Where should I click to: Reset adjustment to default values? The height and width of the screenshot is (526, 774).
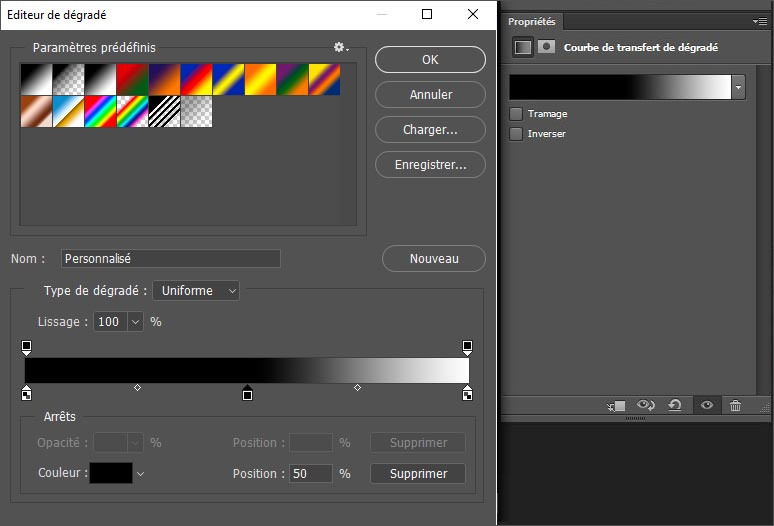coord(675,405)
